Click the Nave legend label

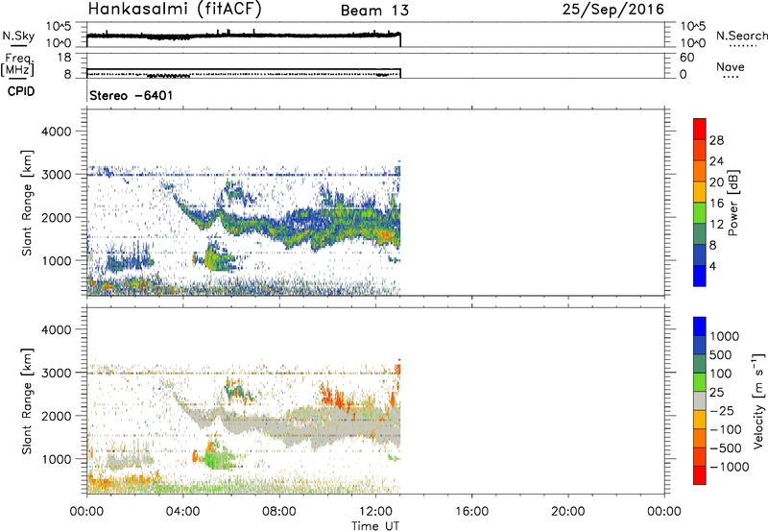pos(731,67)
